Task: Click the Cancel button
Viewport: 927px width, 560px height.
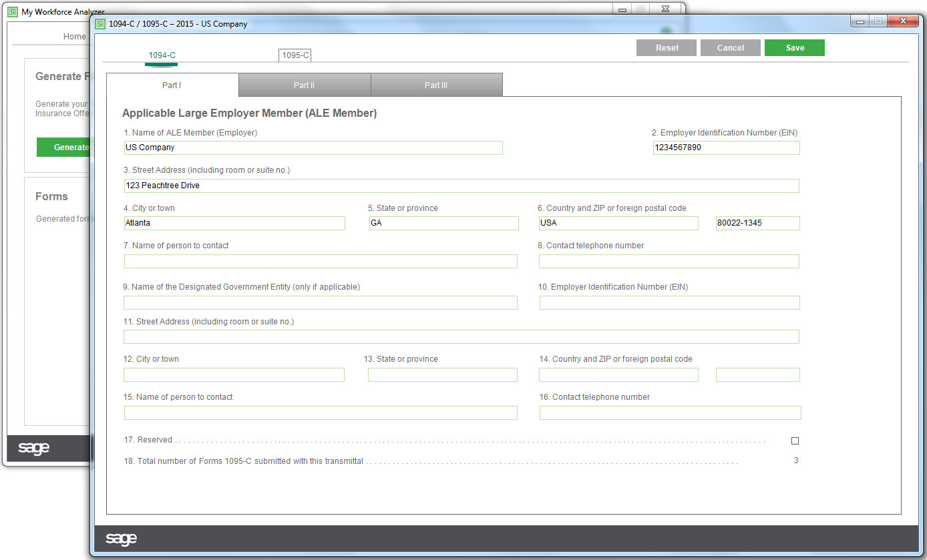Action: 731,48
